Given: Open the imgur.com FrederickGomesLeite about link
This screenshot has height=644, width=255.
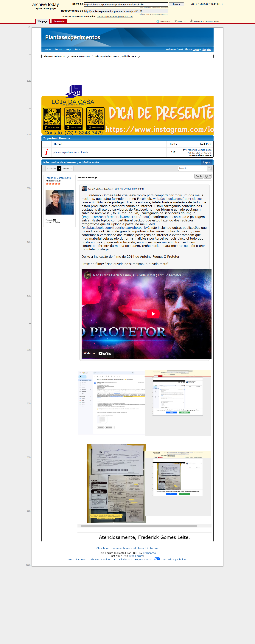Looking at the screenshot, I should pos(116,217).
